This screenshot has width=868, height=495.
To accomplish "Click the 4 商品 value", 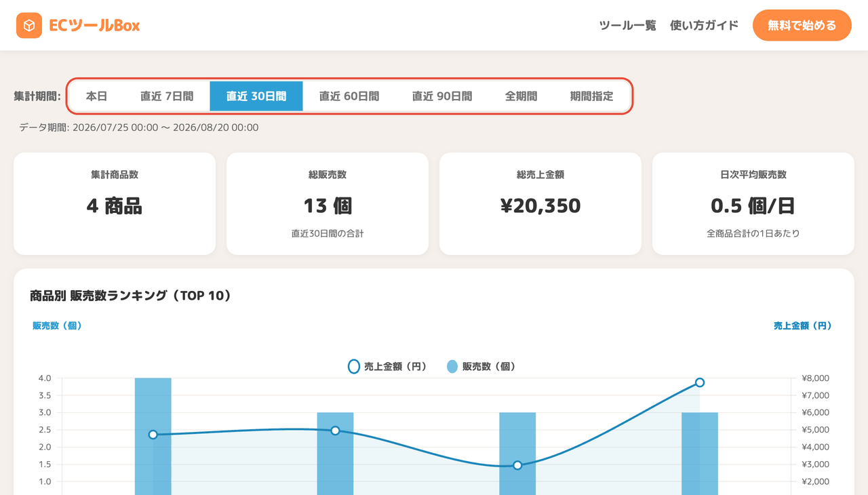I will (115, 205).
